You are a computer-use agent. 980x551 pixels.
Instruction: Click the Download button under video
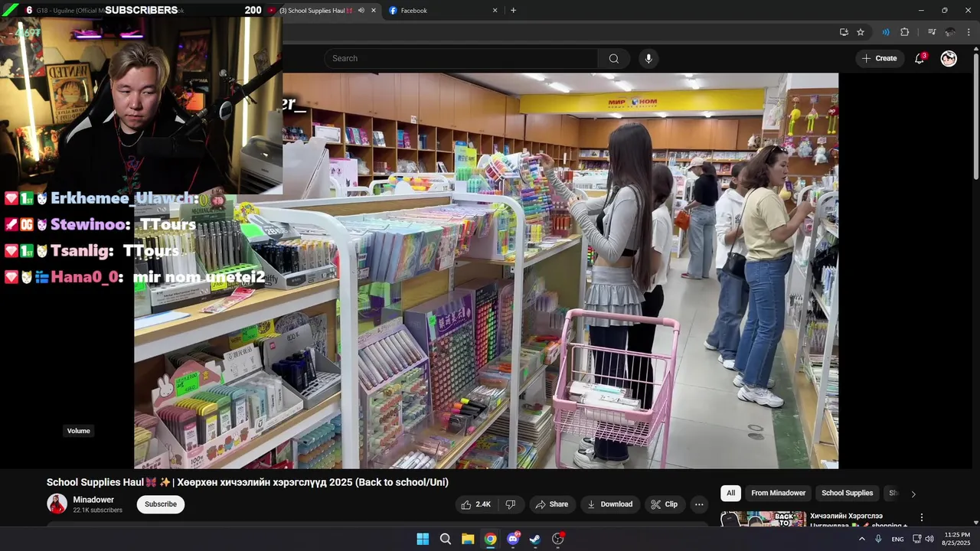(609, 504)
